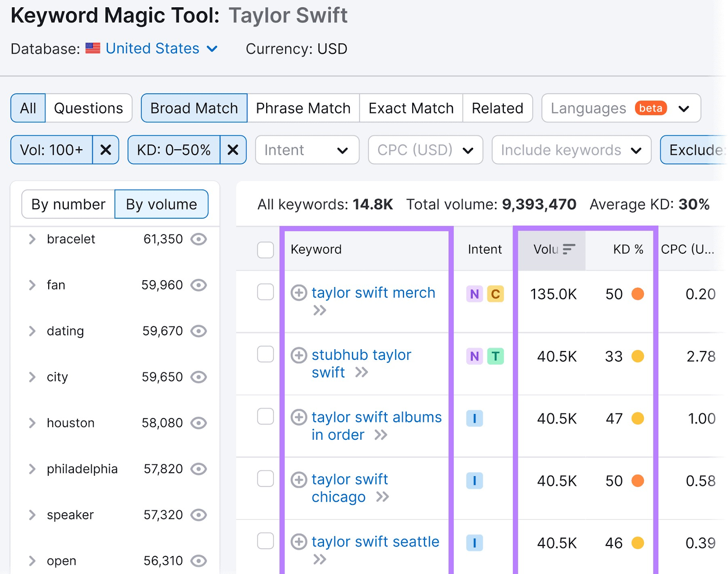Viewport: 728px width, 574px height.
Task: Expand the "houston" keyword group
Action: pos(31,423)
